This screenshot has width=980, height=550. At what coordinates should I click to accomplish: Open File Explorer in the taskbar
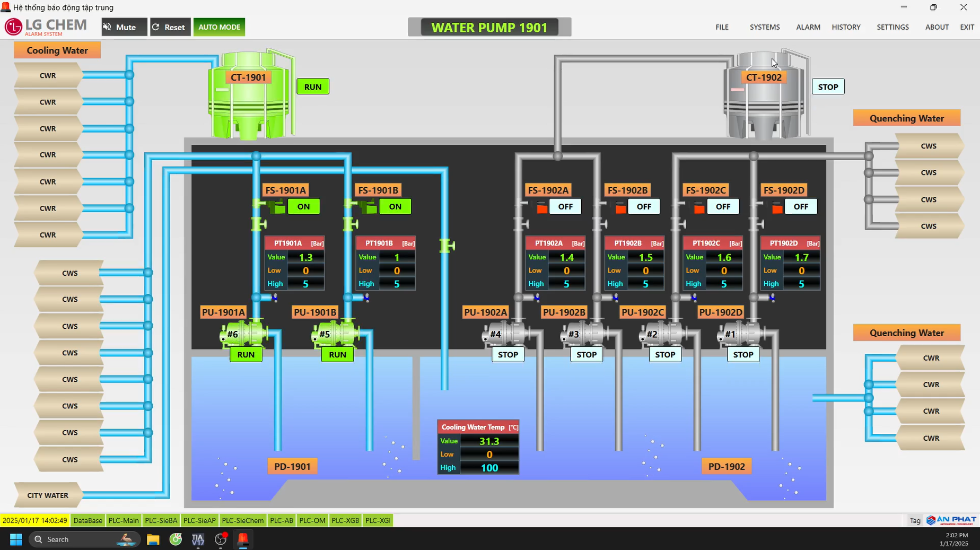coord(153,539)
